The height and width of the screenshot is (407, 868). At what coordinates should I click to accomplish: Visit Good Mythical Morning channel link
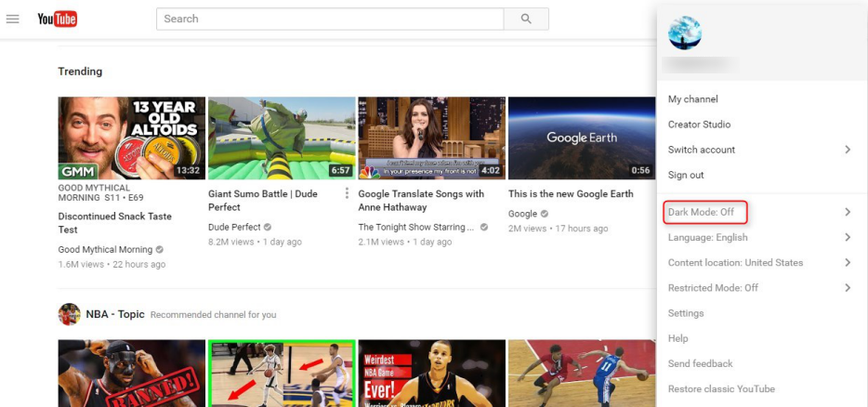coord(105,249)
